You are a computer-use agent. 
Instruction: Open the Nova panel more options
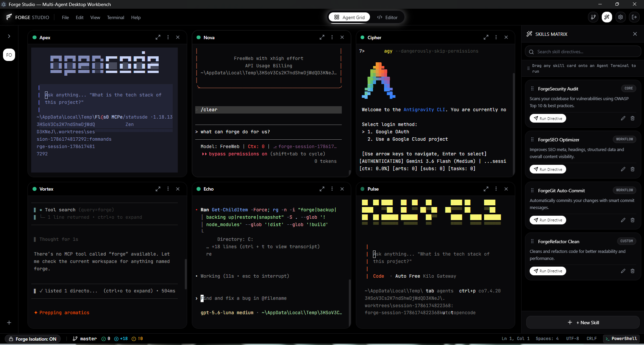[332, 38]
